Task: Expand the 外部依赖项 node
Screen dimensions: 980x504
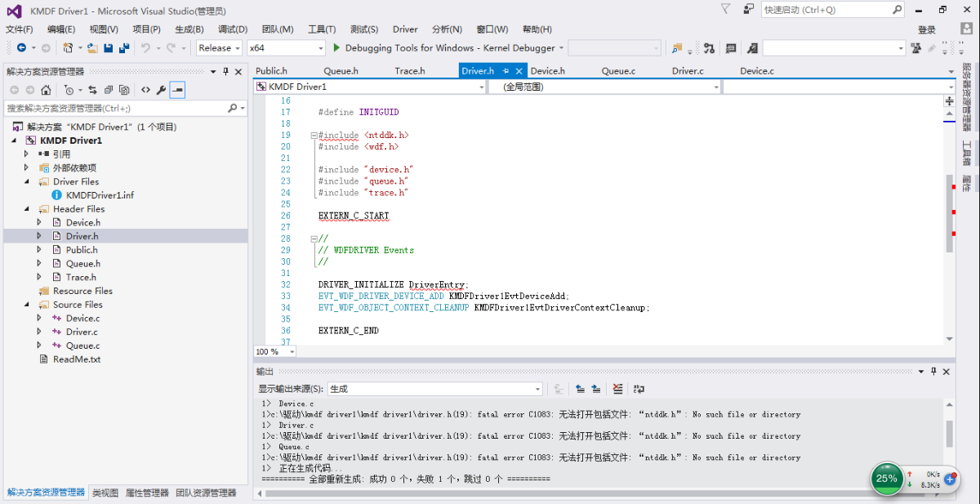Action: pos(26,167)
